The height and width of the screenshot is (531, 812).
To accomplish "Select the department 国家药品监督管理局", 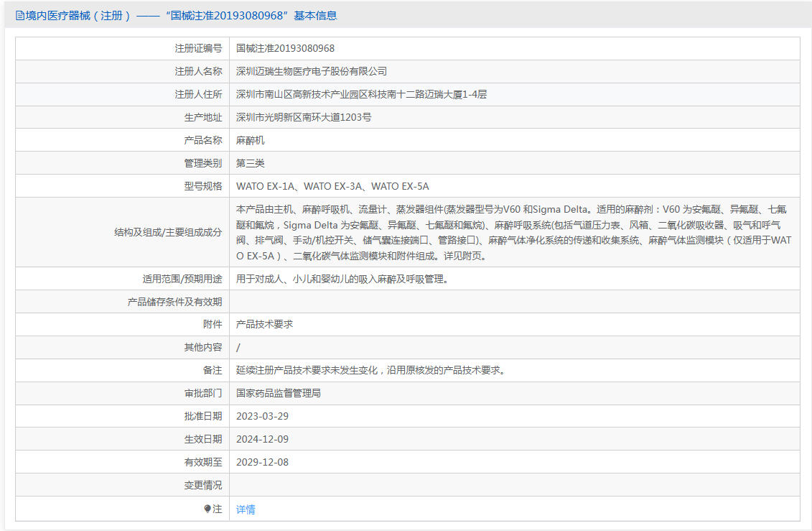I will (x=279, y=393).
